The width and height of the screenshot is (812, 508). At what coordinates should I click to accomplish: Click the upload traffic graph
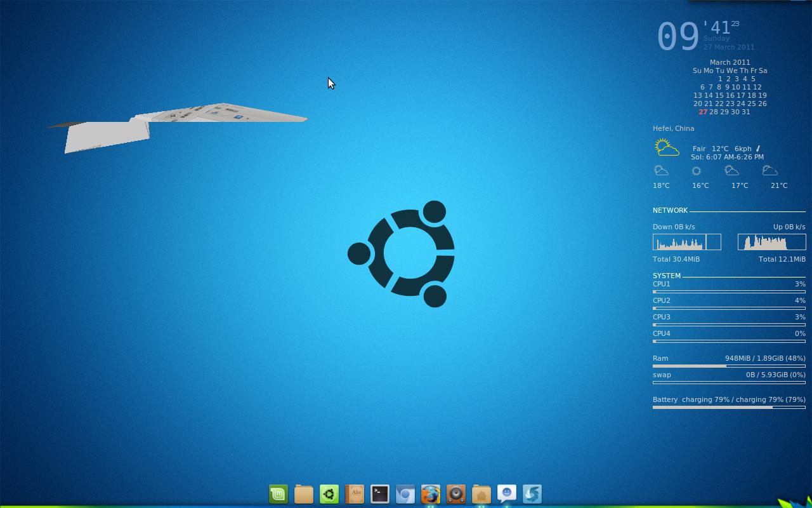(x=771, y=242)
